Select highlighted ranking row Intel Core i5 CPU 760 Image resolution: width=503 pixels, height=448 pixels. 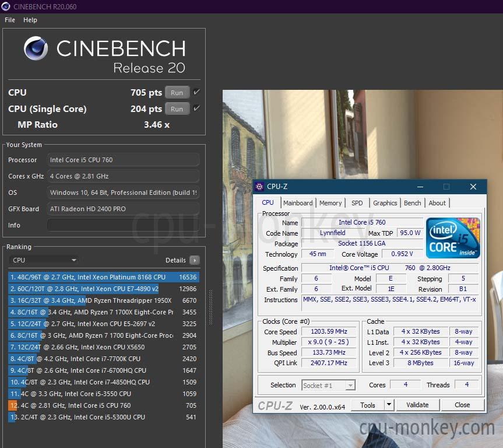pyautogui.click(x=104, y=405)
